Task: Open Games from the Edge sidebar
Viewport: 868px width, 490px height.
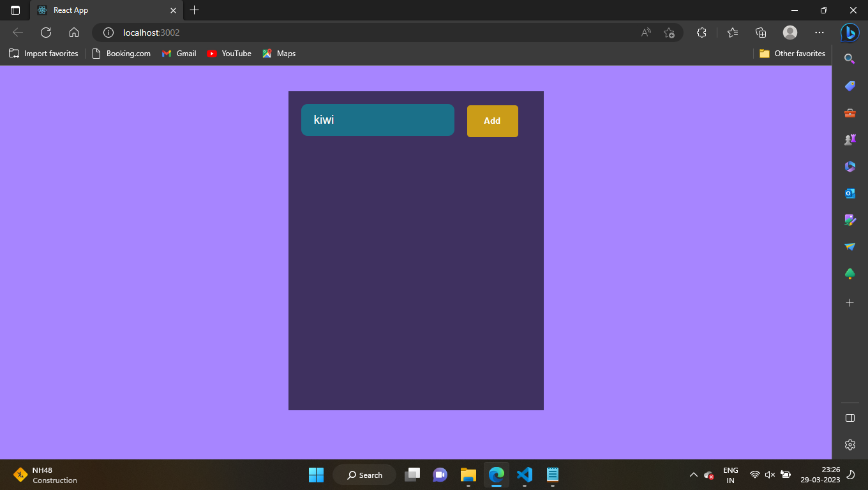Action: pos(849,140)
